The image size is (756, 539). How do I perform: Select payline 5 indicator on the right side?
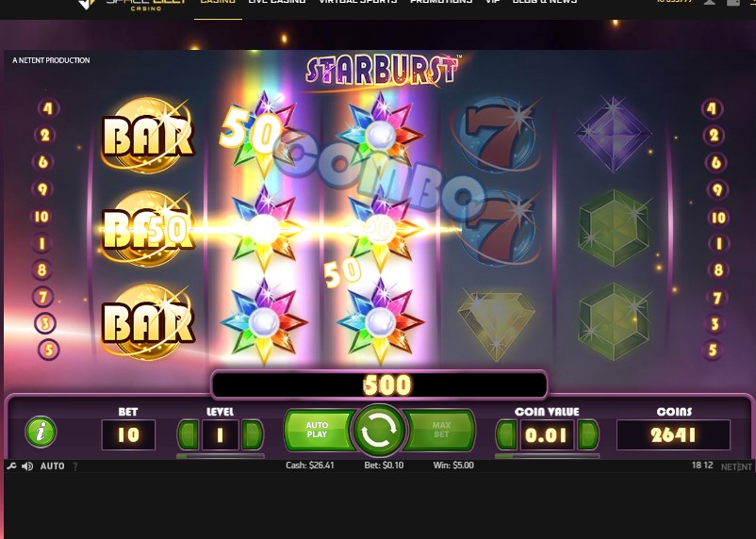[713, 350]
